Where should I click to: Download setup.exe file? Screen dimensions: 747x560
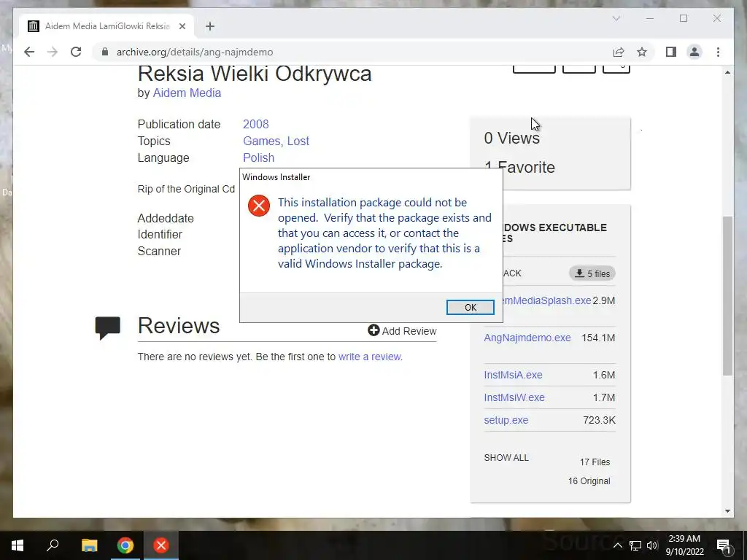(506, 420)
